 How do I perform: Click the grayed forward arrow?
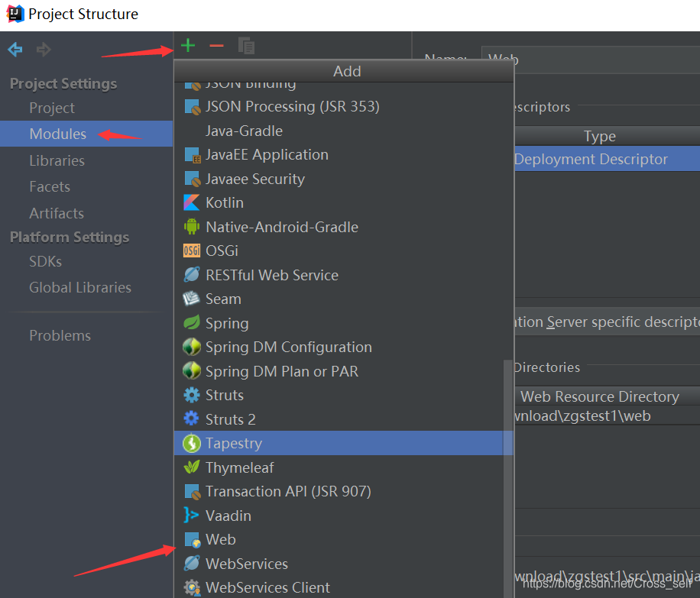tap(44, 49)
